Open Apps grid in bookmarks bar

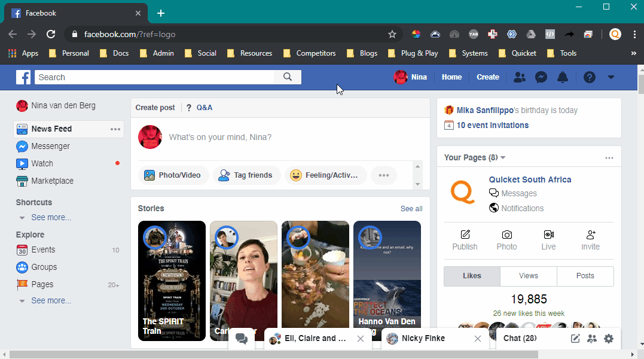23,53
